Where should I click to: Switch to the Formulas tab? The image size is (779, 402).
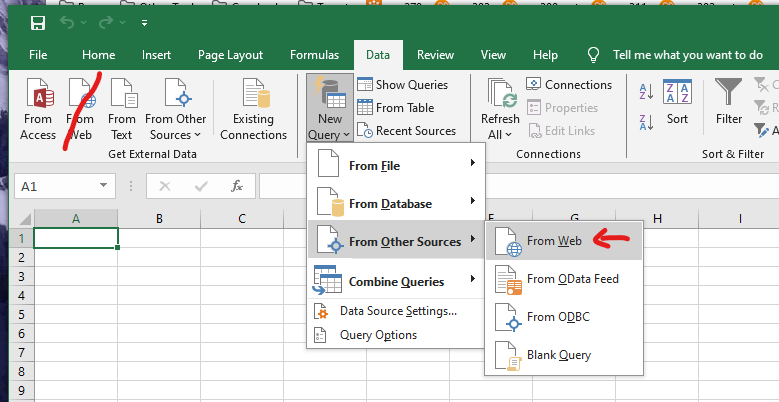click(314, 55)
